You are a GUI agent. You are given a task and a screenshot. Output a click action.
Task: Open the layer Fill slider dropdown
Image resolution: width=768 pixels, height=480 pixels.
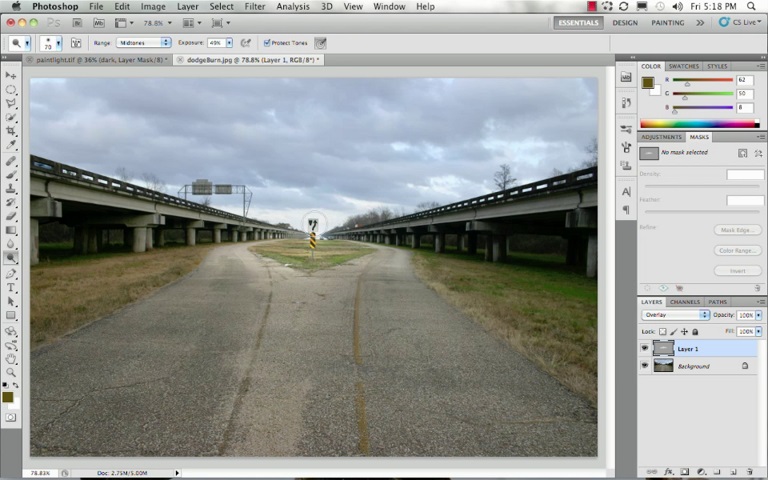click(758, 332)
